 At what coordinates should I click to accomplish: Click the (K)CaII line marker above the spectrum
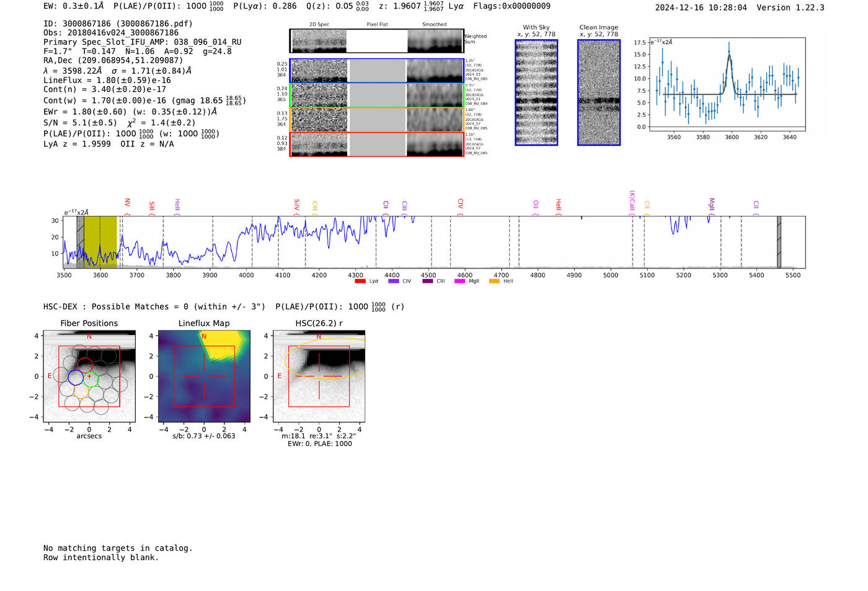[632, 202]
